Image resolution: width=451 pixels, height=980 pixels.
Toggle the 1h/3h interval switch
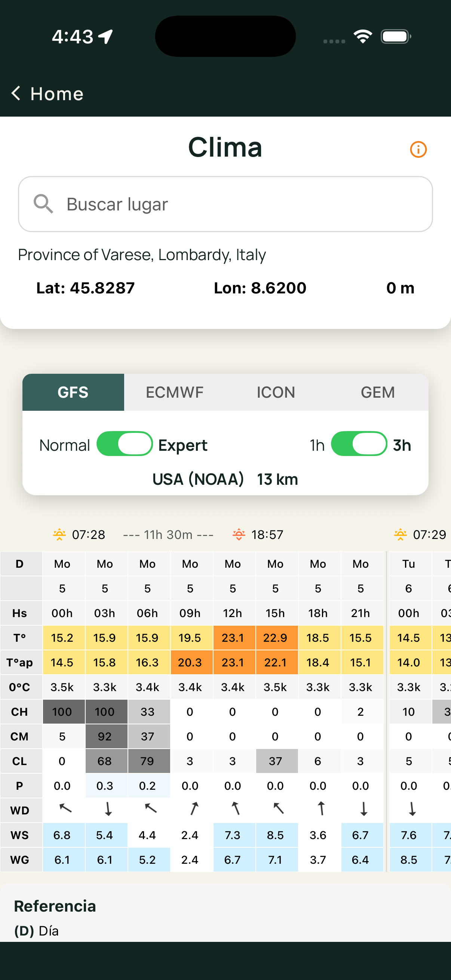pos(359,444)
